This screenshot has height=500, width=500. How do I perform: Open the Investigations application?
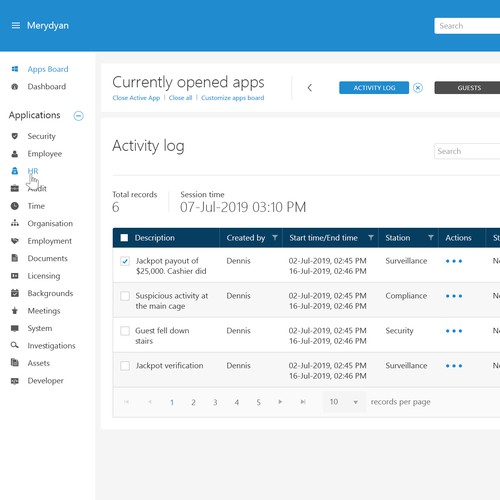[x=51, y=346]
